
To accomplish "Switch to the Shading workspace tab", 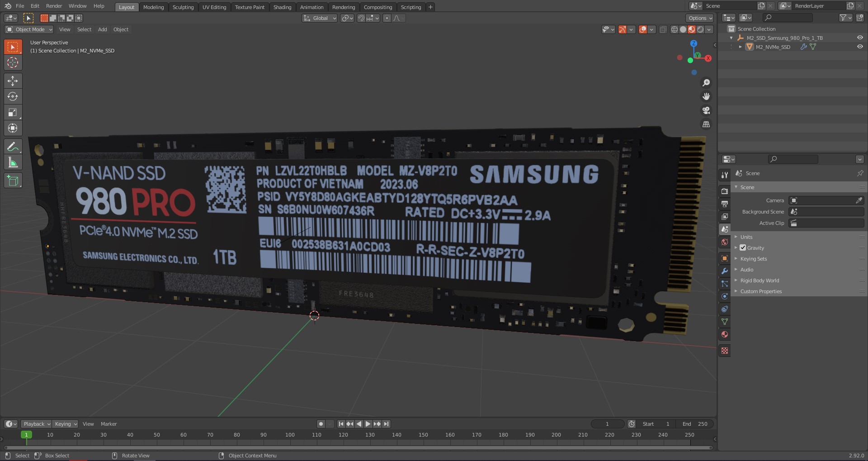I will click(x=282, y=7).
